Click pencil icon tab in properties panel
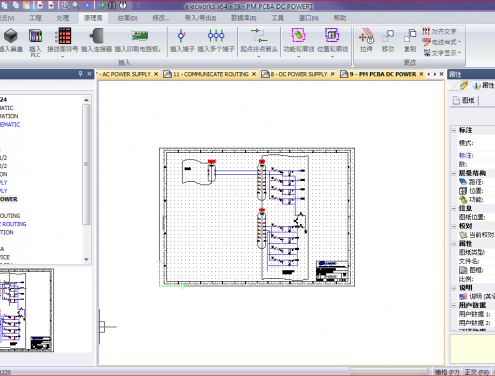495x376 pixels. coord(463,85)
